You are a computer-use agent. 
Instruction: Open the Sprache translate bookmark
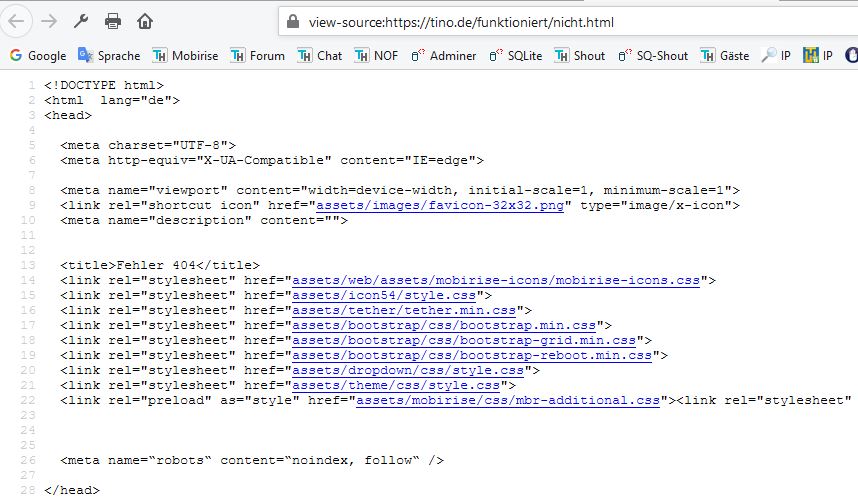tap(109, 56)
